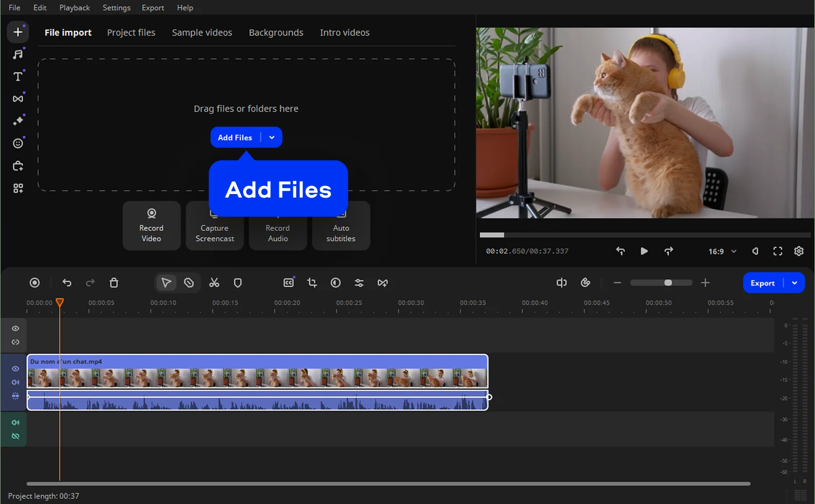The height and width of the screenshot is (504, 815).
Task: Toggle visibility of the top overlay track
Action: coord(16,329)
